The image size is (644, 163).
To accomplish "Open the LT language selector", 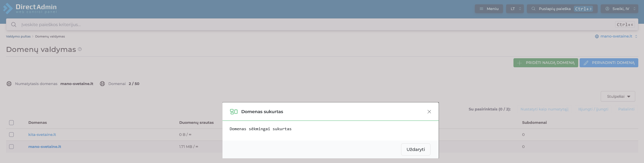I will point(514,9).
